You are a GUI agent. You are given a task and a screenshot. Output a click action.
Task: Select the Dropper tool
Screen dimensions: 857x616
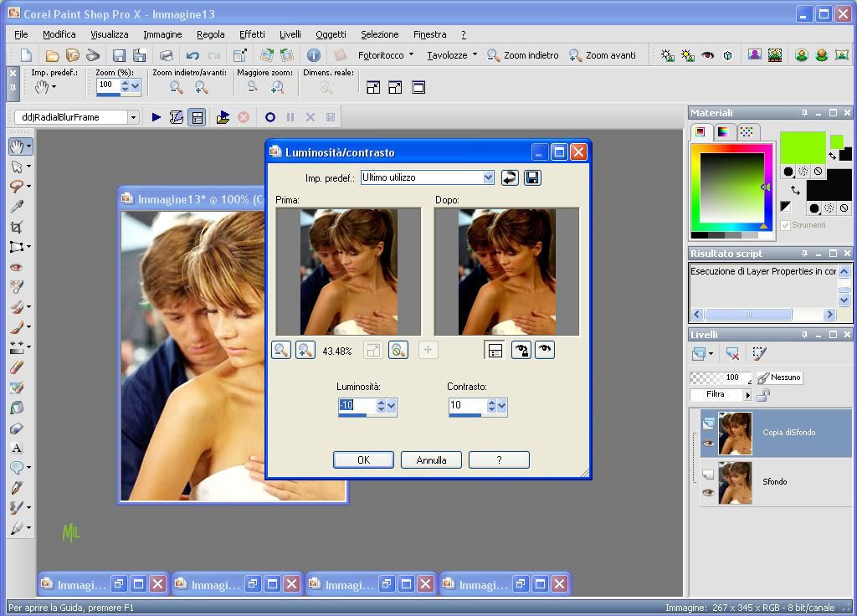click(x=17, y=207)
